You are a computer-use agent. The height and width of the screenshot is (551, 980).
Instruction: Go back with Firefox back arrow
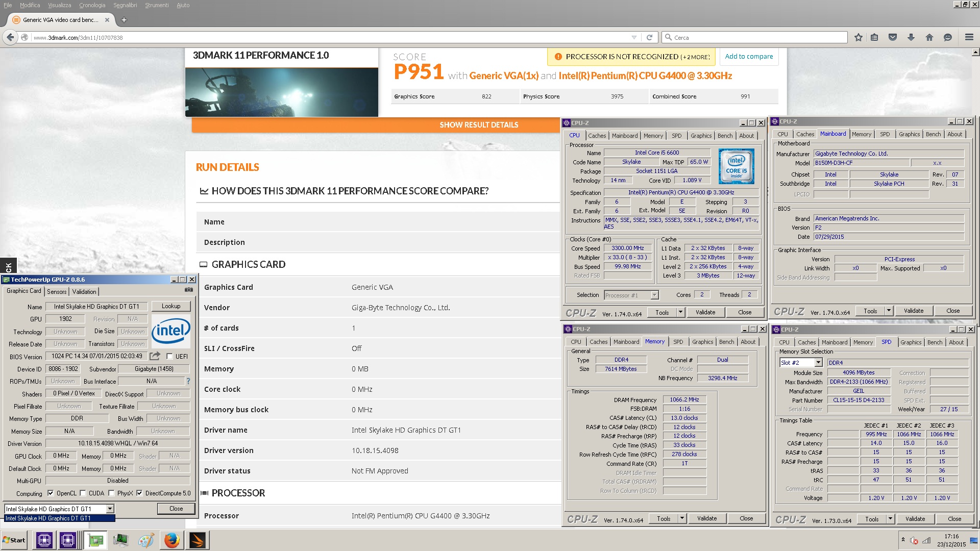(10, 37)
